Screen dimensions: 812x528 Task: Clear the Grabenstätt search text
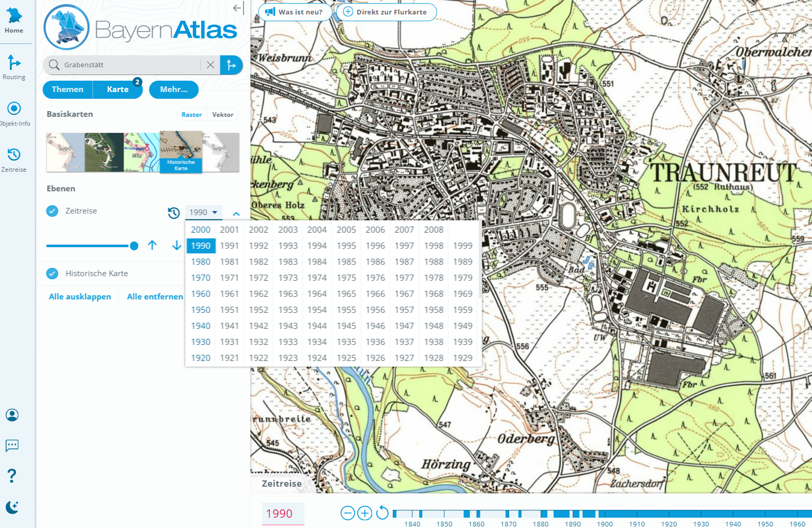pyautogui.click(x=210, y=65)
